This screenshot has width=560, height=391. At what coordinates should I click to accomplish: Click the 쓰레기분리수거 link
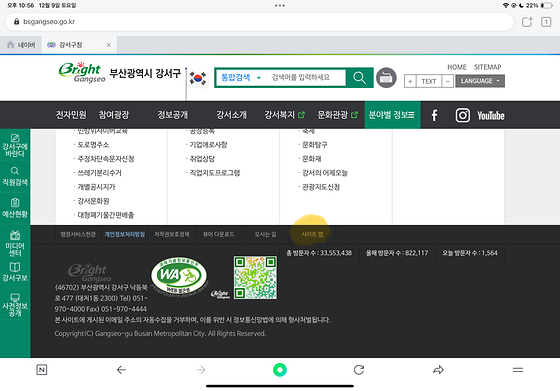tap(99, 173)
